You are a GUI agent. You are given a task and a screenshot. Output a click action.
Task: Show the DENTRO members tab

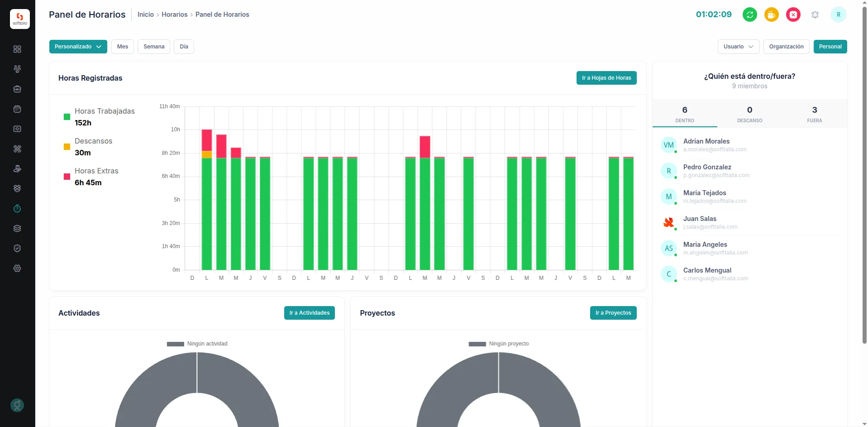685,114
